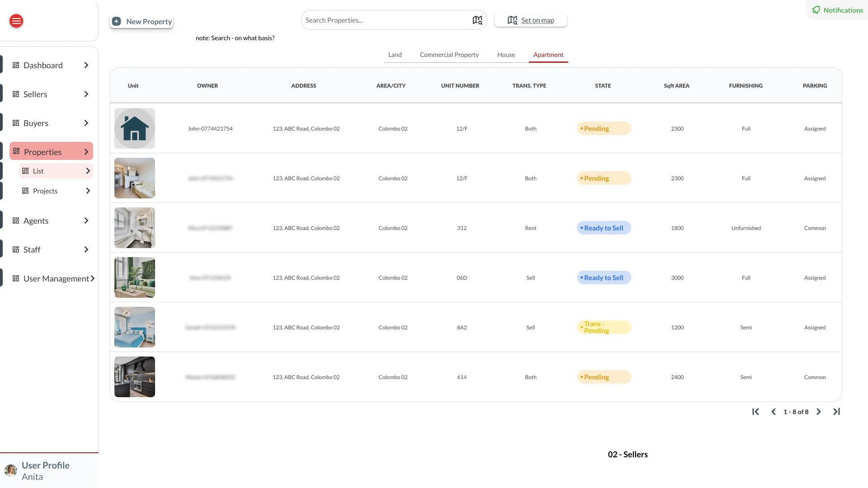Jump to the last page of results

tap(836, 412)
